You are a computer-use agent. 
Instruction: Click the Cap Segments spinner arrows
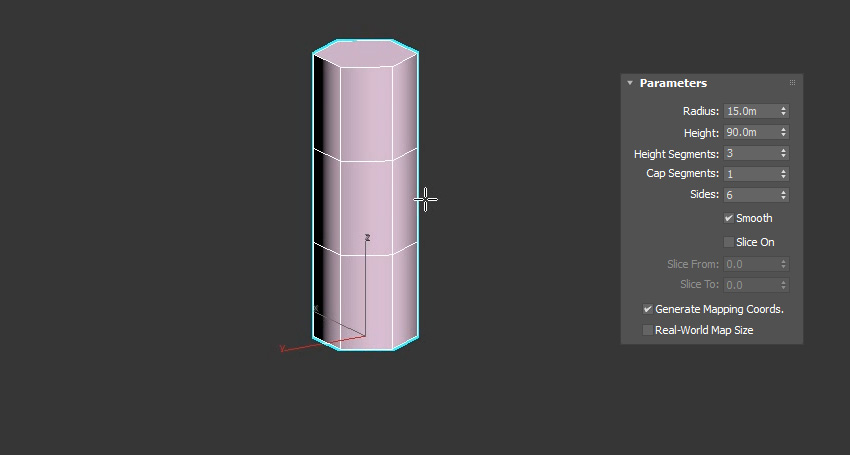tap(783, 174)
